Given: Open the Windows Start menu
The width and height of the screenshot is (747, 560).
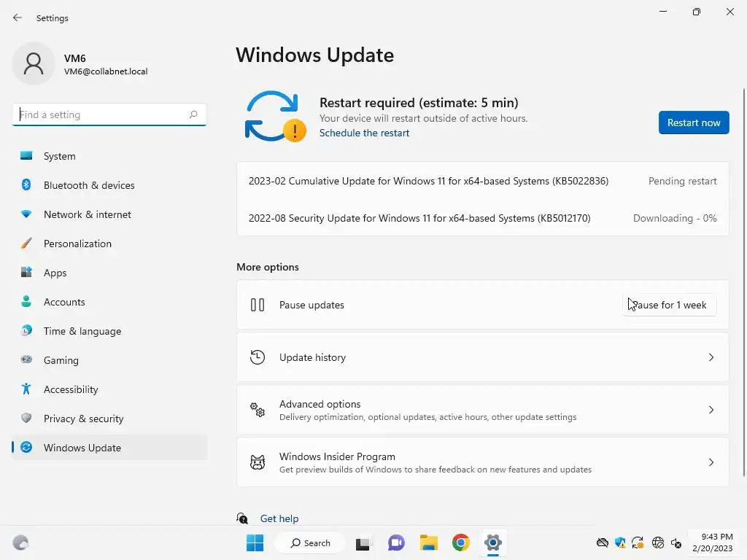Looking at the screenshot, I should pos(255,542).
